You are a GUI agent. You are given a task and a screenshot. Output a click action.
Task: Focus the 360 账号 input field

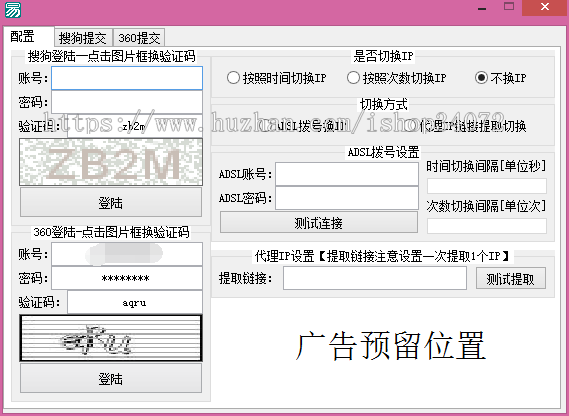[127, 254]
